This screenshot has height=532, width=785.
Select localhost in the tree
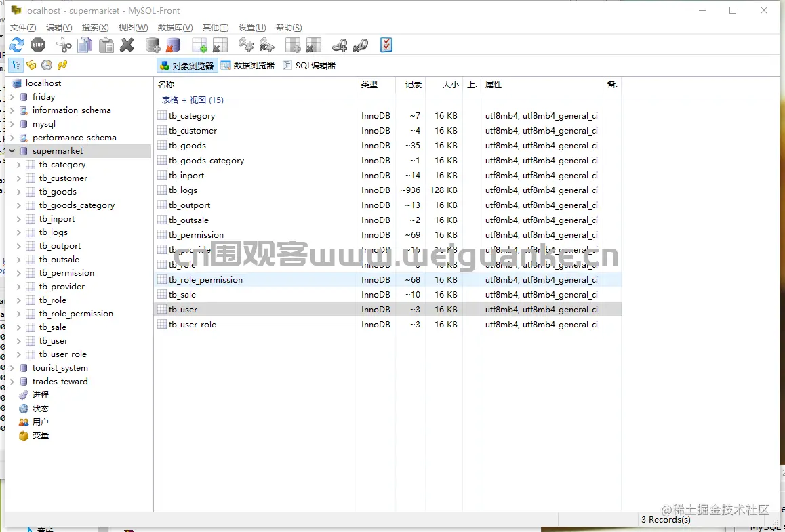pos(43,83)
